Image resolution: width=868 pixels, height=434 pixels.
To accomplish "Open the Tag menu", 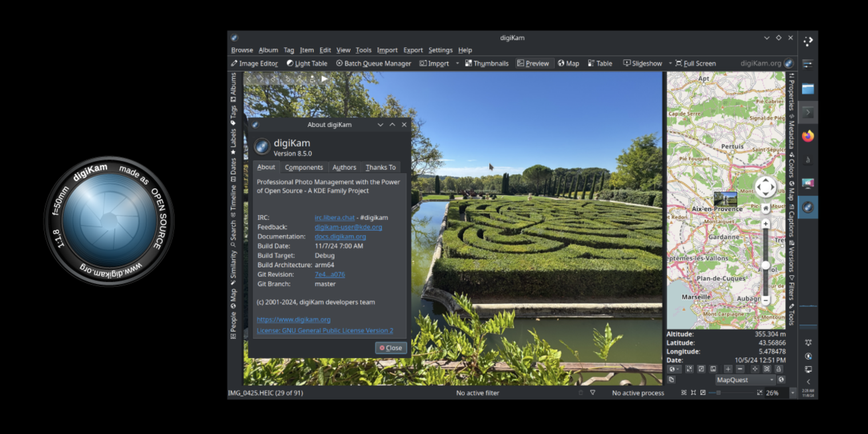I will pyautogui.click(x=289, y=50).
